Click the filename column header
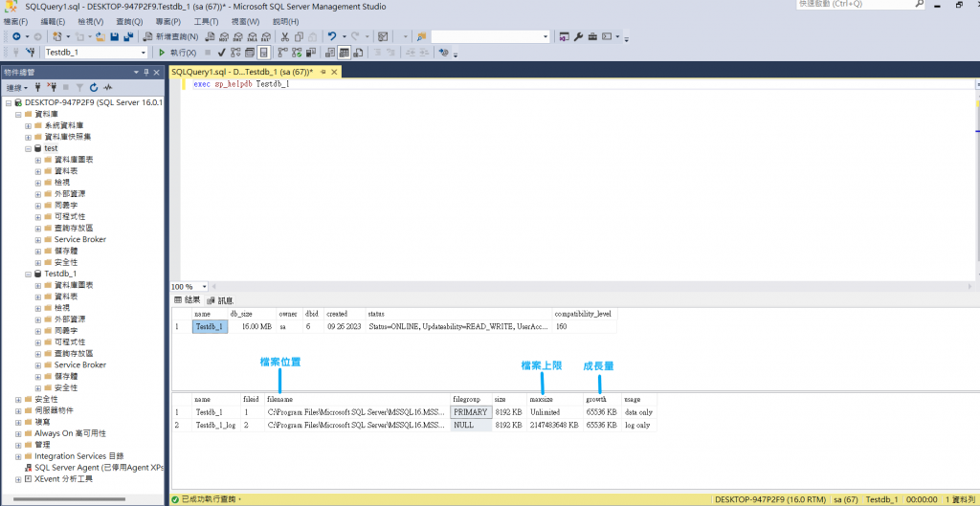The width and height of the screenshot is (980, 506). coord(357,399)
